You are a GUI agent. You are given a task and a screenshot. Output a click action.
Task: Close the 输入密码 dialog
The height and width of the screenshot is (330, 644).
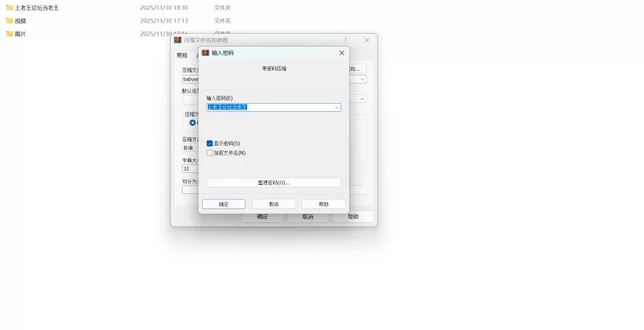pos(341,53)
